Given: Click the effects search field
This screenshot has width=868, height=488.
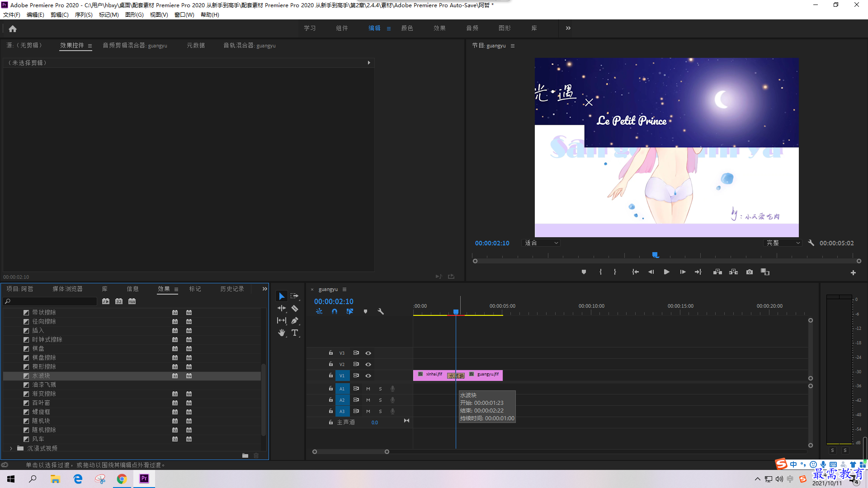Looking at the screenshot, I should 51,301.
